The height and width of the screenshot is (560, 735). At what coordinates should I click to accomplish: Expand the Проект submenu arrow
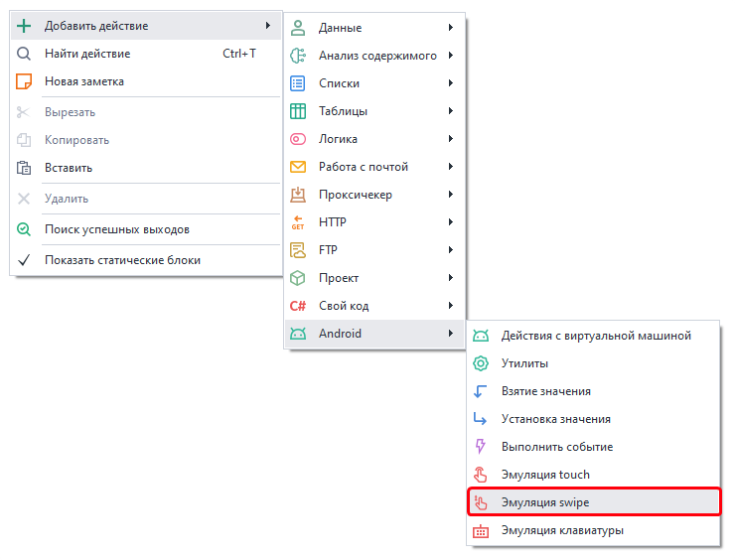451,278
